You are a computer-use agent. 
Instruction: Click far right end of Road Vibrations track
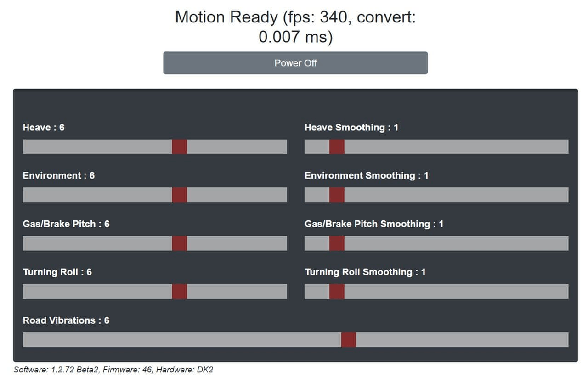pos(565,340)
